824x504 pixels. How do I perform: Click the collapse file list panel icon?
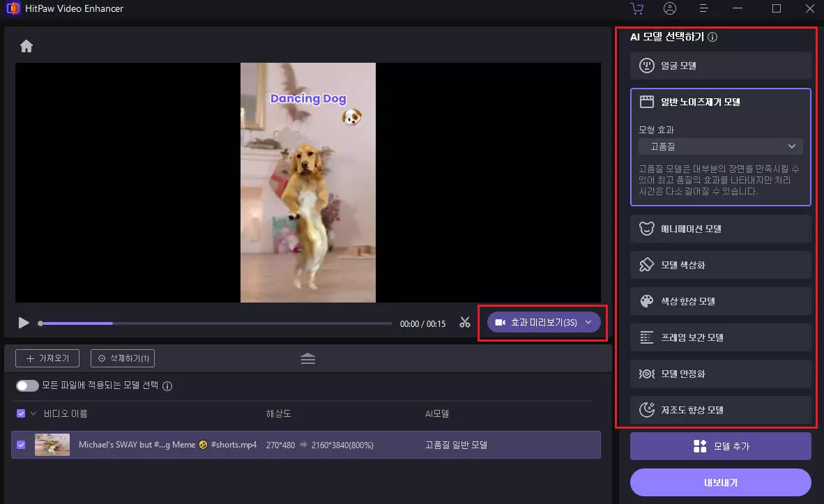click(x=308, y=358)
